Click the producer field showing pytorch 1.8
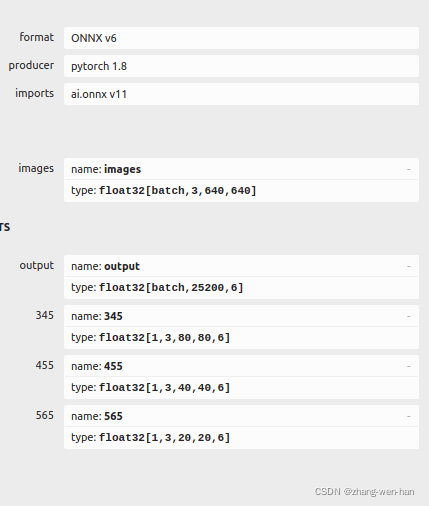Screen dimensions: 429x506 point(241,66)
